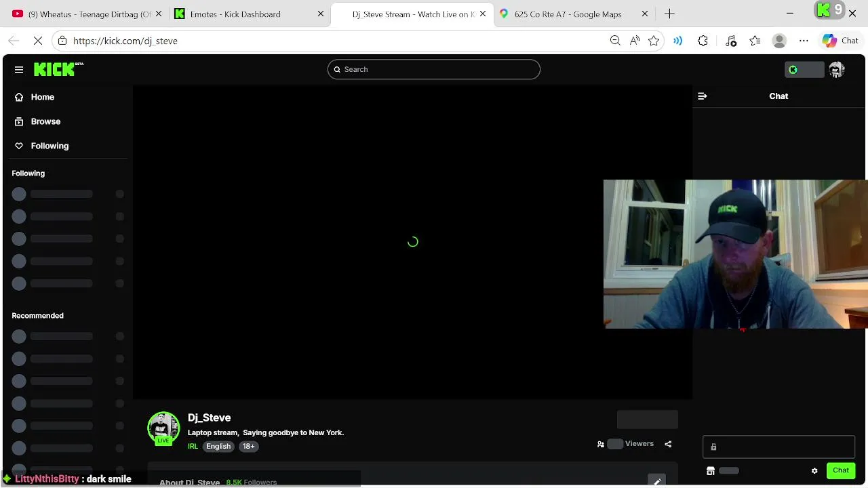
Task: Click the share stream icon
Action: pos(668,444)
